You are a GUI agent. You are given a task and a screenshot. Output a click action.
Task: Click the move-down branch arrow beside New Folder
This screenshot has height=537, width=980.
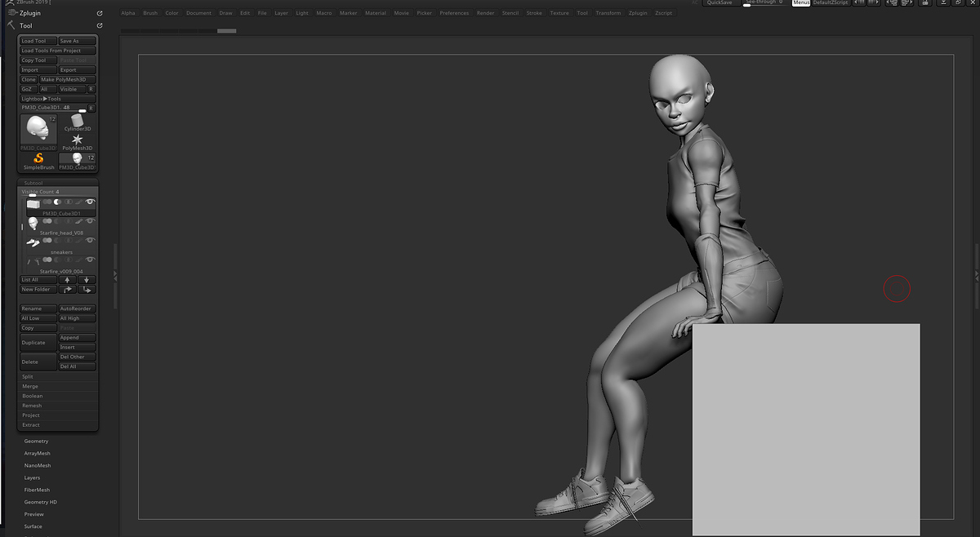pos(87,290)
